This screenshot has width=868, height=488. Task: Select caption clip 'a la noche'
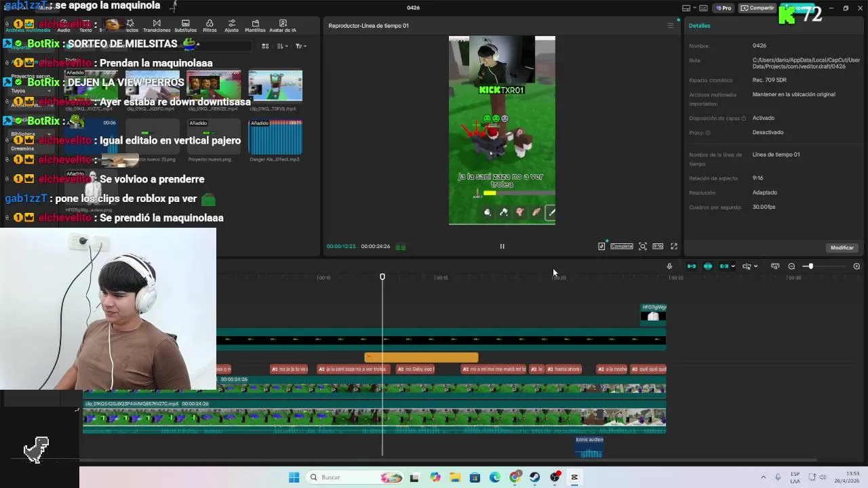(612, 369)
